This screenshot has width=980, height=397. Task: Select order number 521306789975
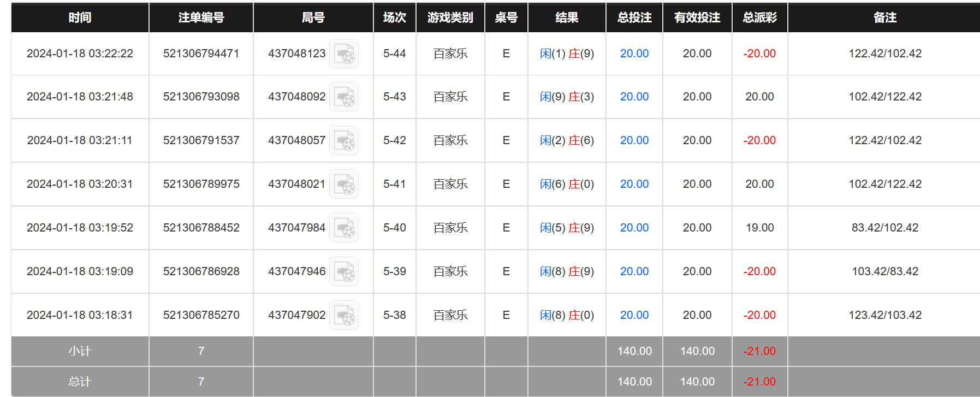[x=201, y=184]
